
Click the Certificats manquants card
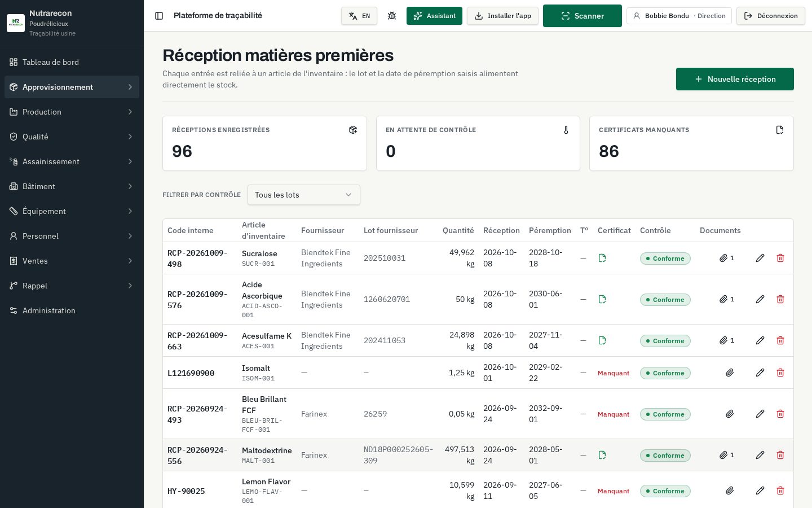pos(691,143)
